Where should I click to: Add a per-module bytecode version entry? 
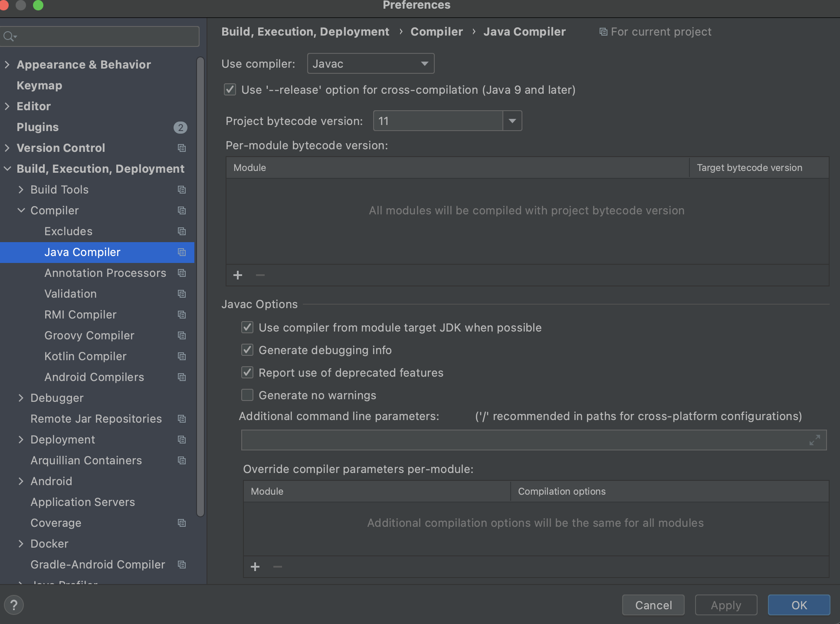click(238, 275)
